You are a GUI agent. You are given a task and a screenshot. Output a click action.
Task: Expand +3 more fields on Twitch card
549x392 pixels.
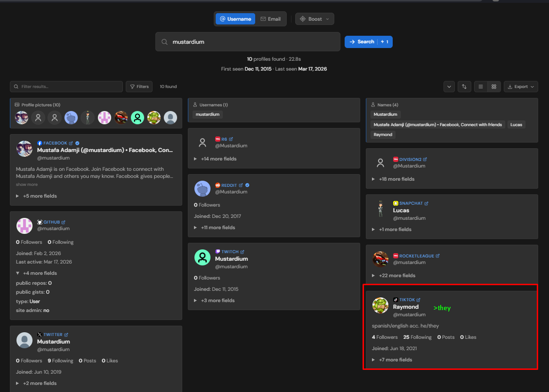214,300
